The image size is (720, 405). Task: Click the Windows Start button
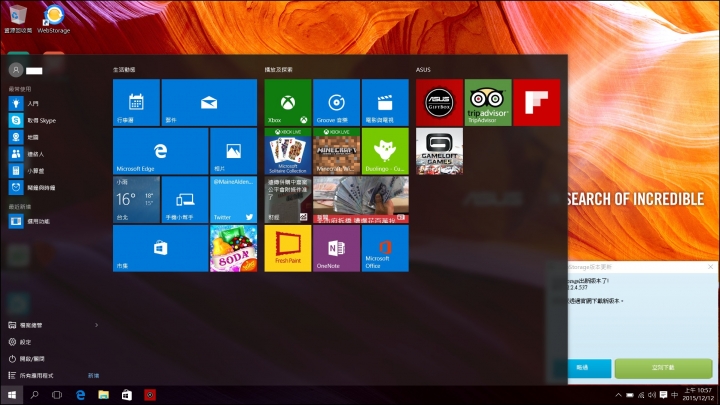11,395
